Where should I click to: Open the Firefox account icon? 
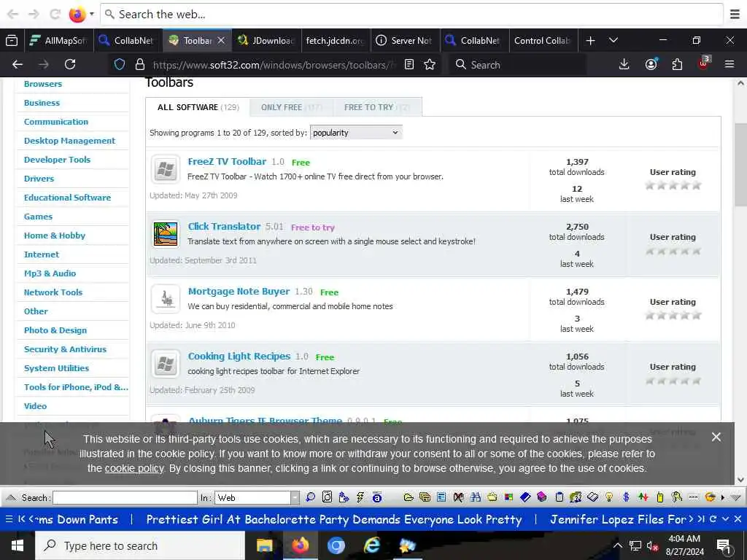[651, 64]
